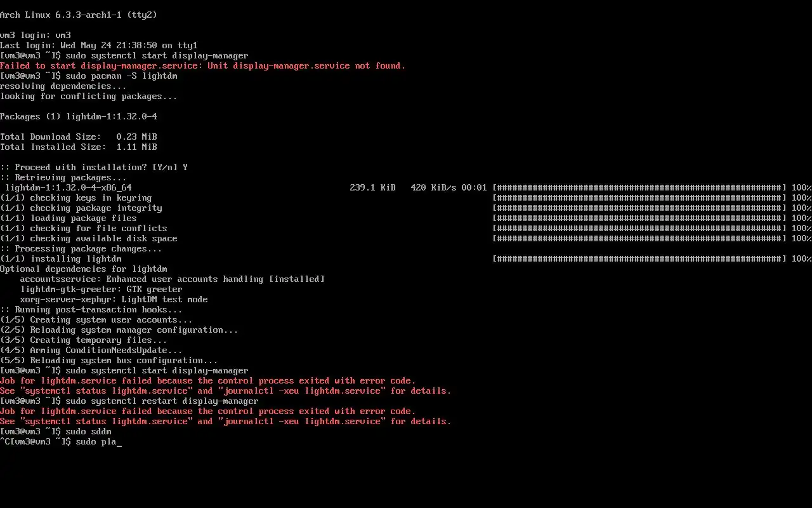Click the 'sudo systemctl restart display-manager' command

[162, 401]
